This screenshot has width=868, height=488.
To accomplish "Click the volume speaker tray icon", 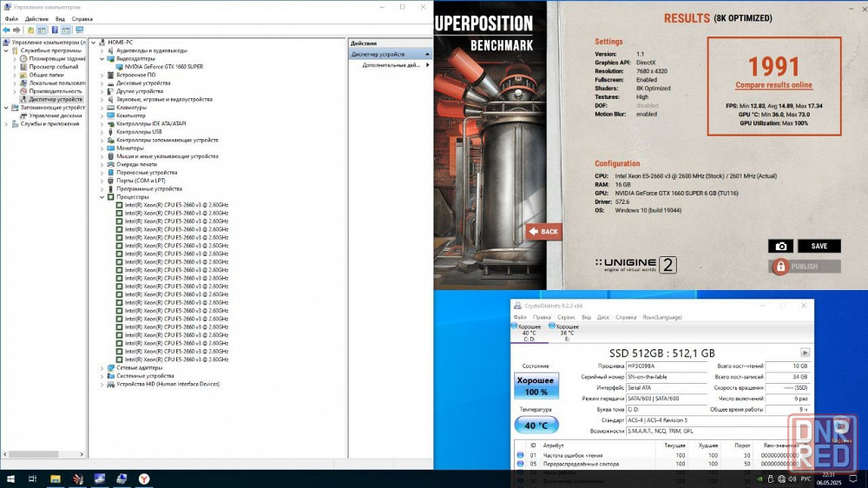I will click(x=792, y=478).
